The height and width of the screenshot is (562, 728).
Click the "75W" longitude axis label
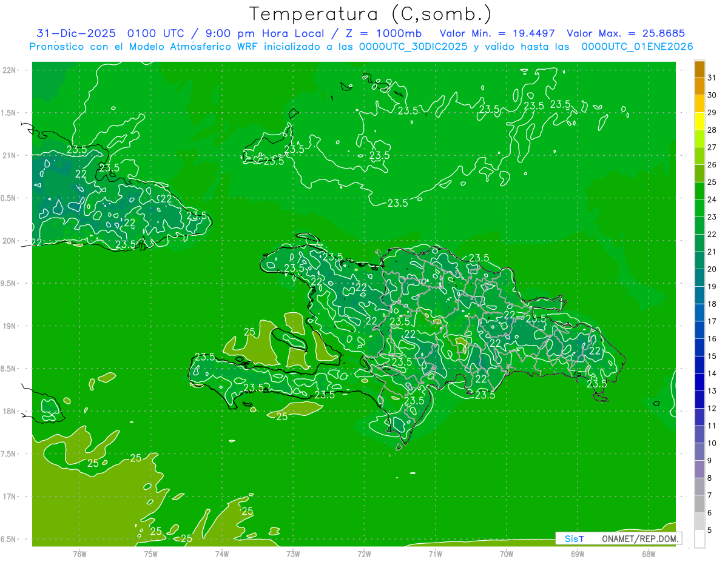151,554
